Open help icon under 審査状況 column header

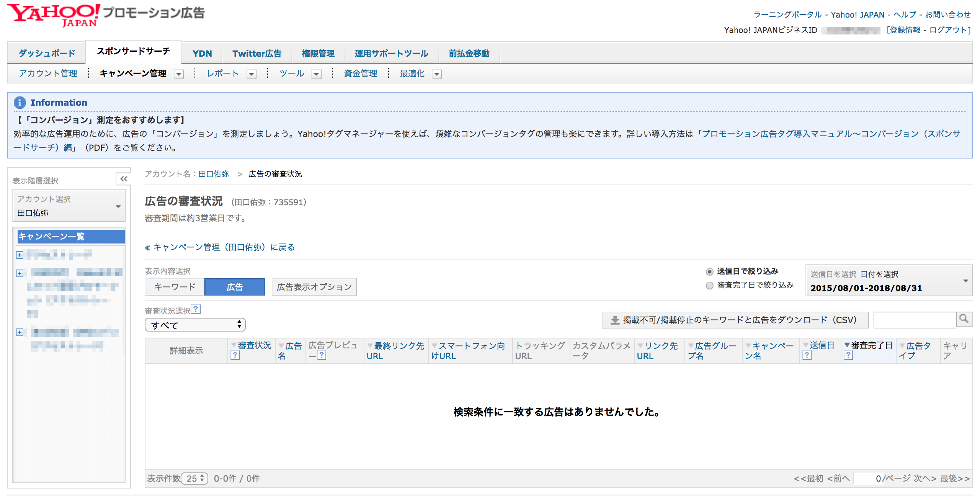pos(235,355)
